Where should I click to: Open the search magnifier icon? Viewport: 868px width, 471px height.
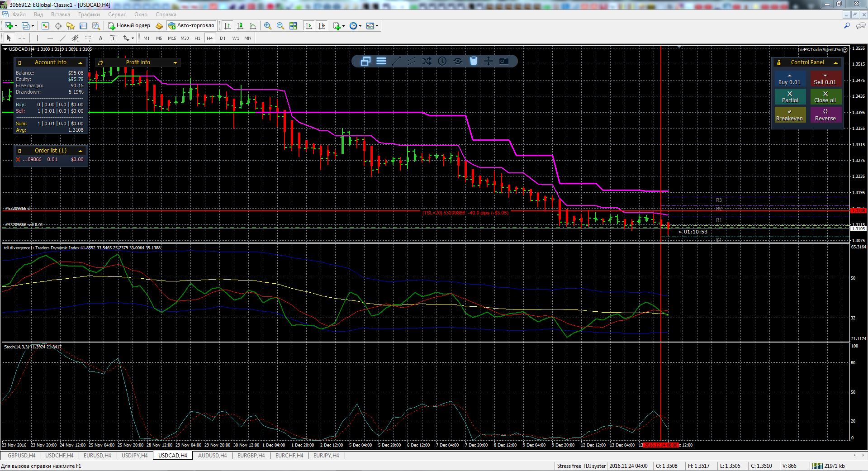coord(847,26)
